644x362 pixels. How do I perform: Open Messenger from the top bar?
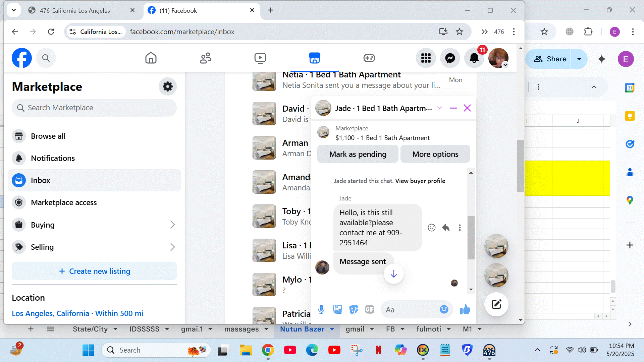(x=450, y=58)
